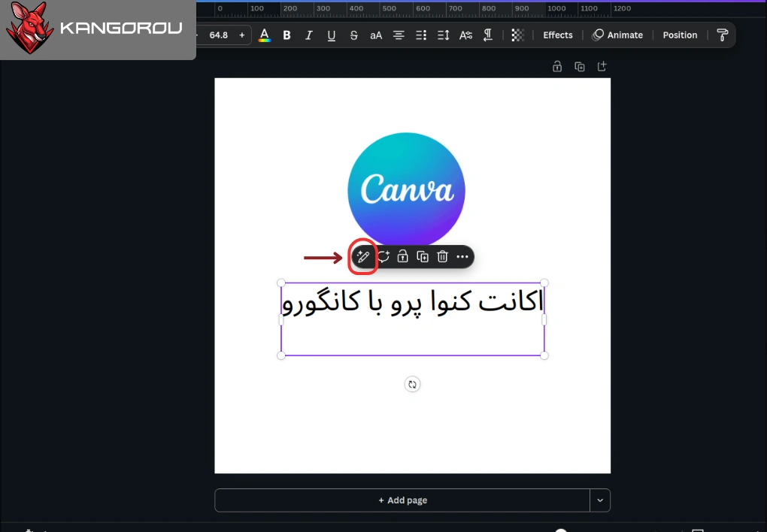Add a new page via top plus icon
The height and width of the screenshot is (532, 767).
click(602, 66)
